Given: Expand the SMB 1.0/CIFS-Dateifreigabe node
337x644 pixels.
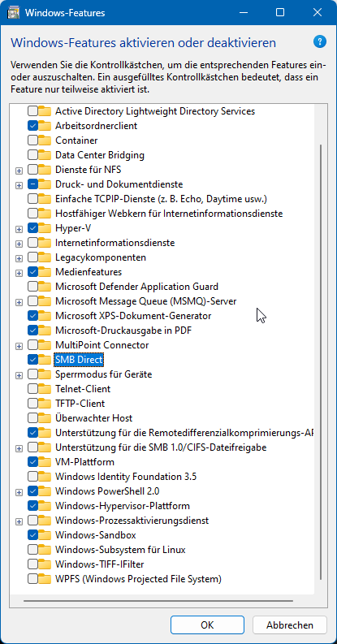Looking at the screenshot, I should click(x=19, y=447).
